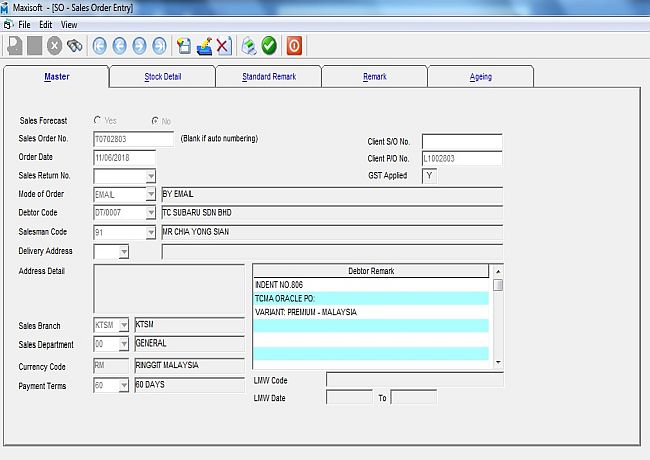Screen dimensions: 650x460
Task: Open the Delivery Address dropdown
Action: point(123,252)
